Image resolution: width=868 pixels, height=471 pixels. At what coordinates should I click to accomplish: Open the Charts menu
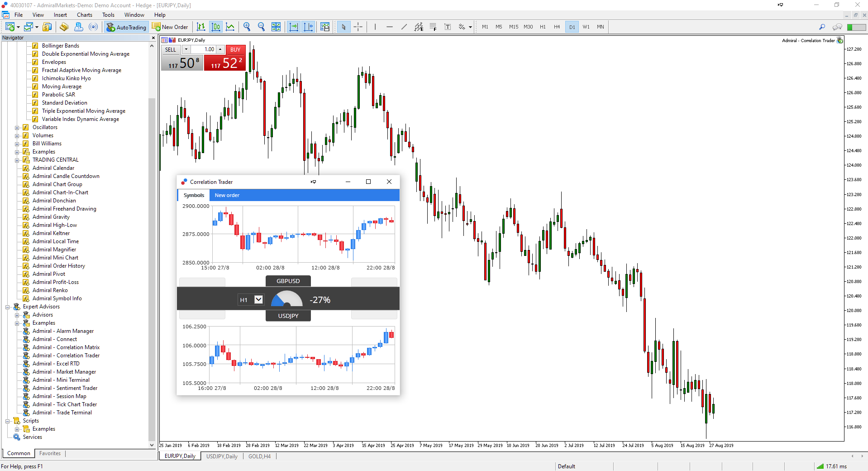click(x=84, y=15)
